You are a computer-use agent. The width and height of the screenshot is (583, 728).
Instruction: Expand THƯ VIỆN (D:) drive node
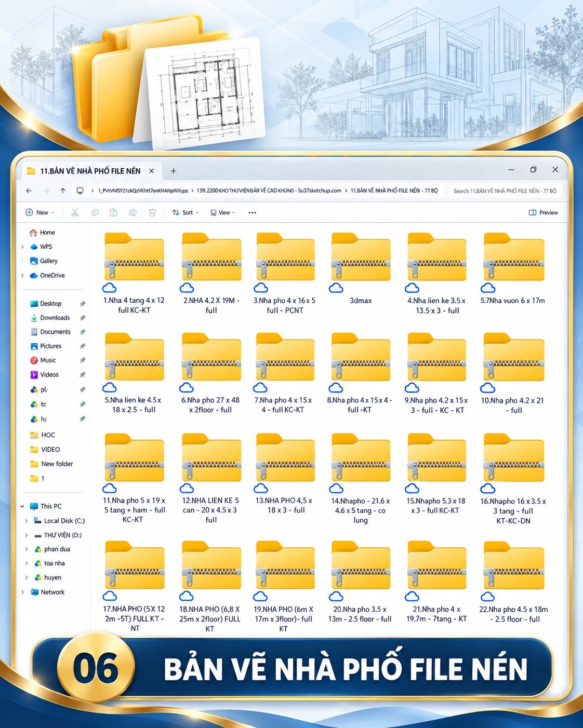pyautogui.click(x=27, y=535)
